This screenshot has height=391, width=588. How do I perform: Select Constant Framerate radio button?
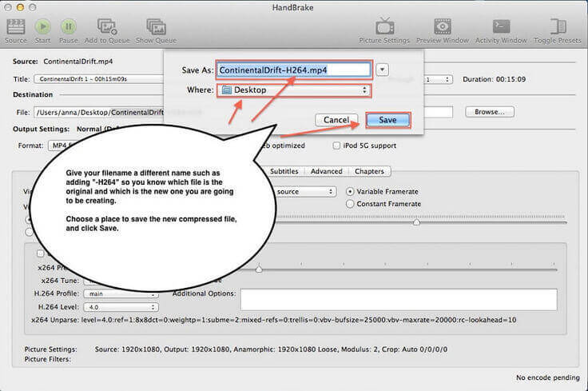click(x=350, y=204)
